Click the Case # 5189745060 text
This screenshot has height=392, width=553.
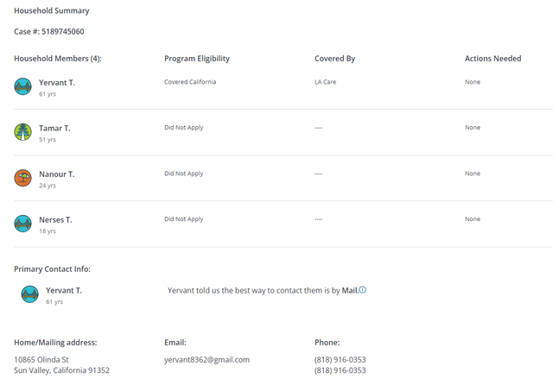[x=49, y=31]
